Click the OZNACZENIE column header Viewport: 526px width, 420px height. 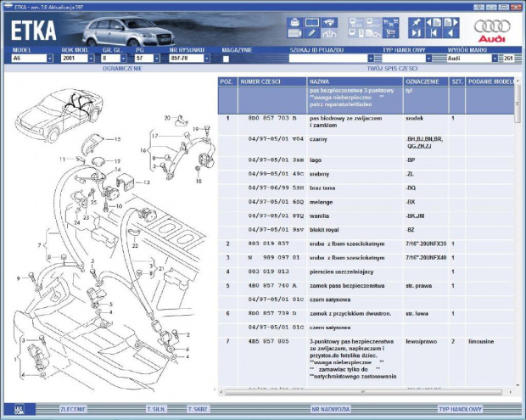point(426,81)
